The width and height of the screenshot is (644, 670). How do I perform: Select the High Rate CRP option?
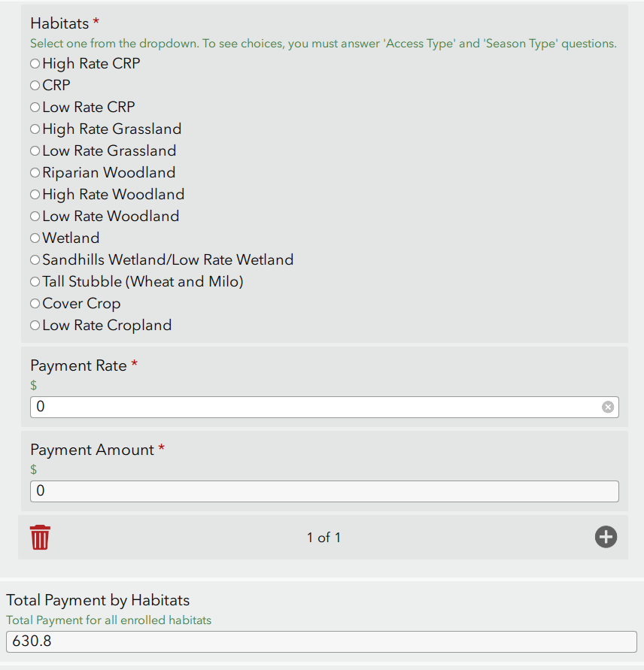(x=35, y=64)
